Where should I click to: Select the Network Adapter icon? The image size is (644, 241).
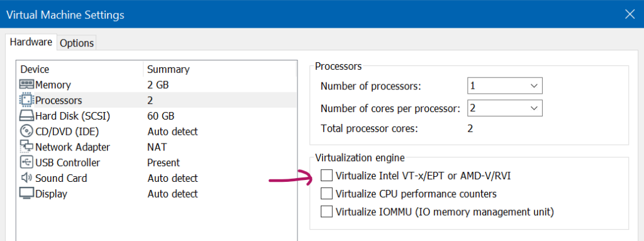26,147
